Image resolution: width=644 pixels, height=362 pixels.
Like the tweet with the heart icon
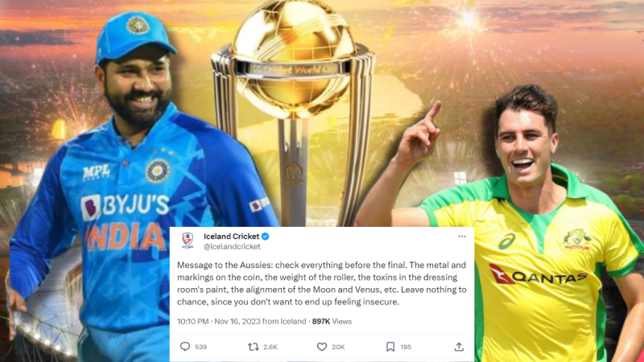(x=322, y=347)
